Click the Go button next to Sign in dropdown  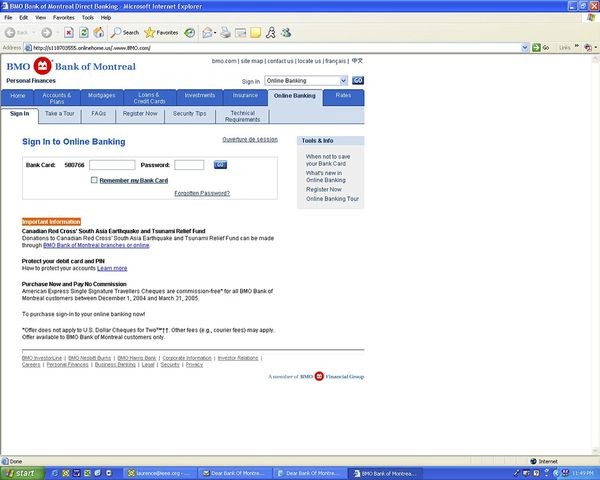(x=358, y=80)
